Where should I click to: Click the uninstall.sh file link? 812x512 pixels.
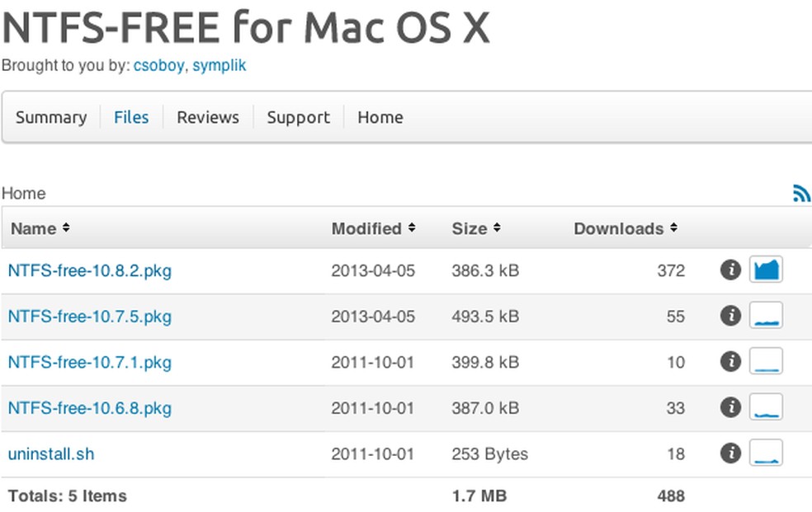point(50,453)
